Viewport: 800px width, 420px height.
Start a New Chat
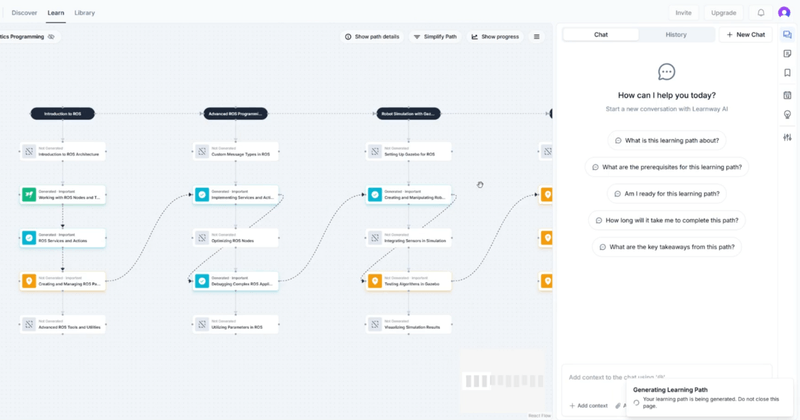tap(745, 35)
